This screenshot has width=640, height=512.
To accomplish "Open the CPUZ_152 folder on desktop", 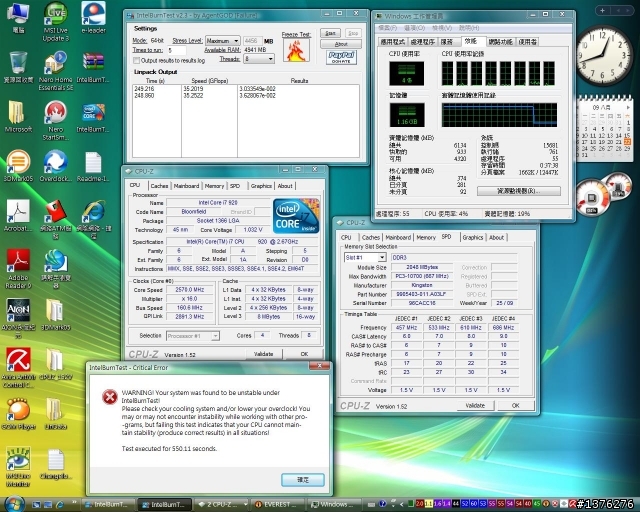I will coord(56,364).
